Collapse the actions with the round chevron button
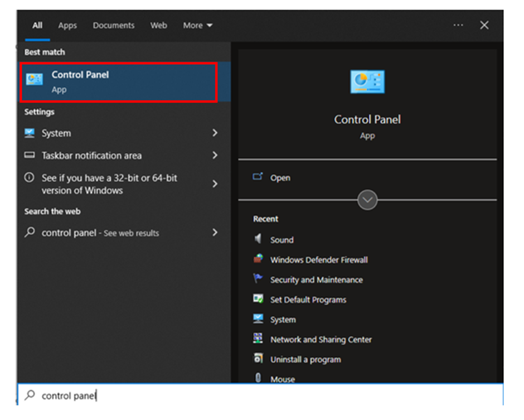Screen dimensions: 524x420 [x=367, y=200]
